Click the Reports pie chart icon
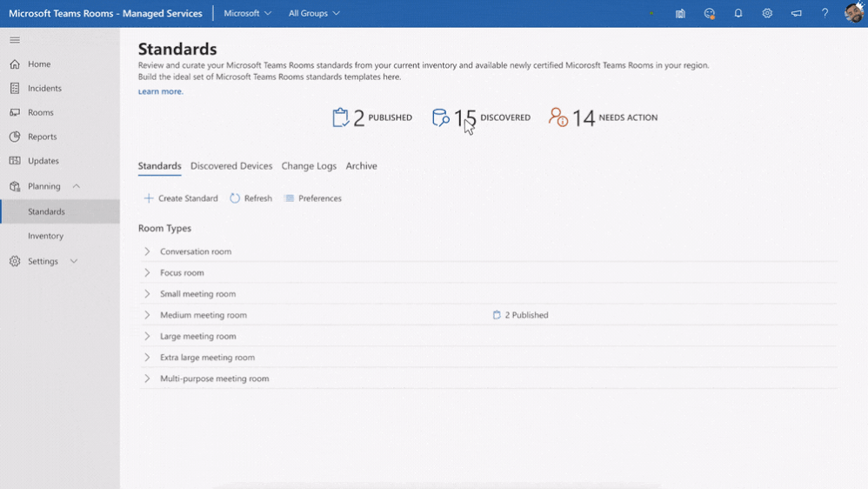 pos(15,137)
